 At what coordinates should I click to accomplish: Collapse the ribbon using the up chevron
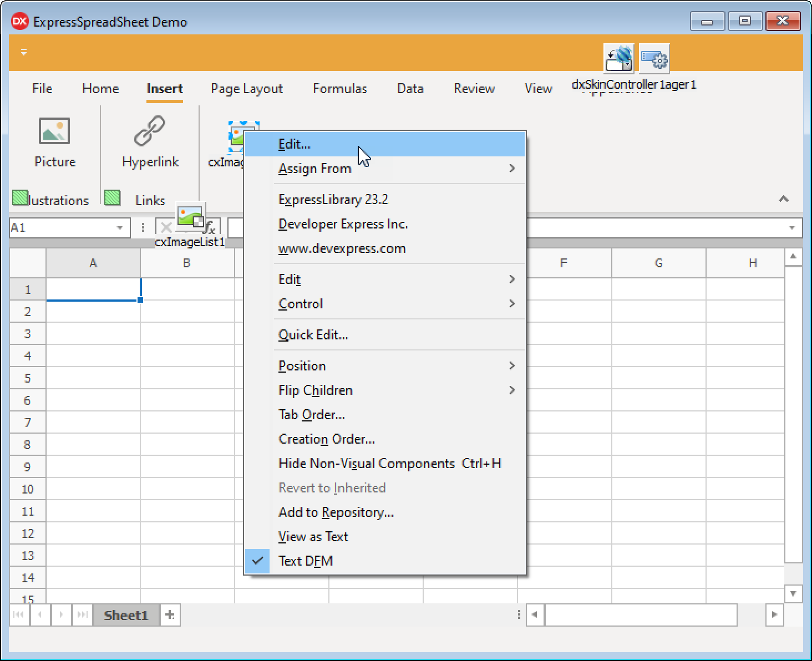coord(783,199)
